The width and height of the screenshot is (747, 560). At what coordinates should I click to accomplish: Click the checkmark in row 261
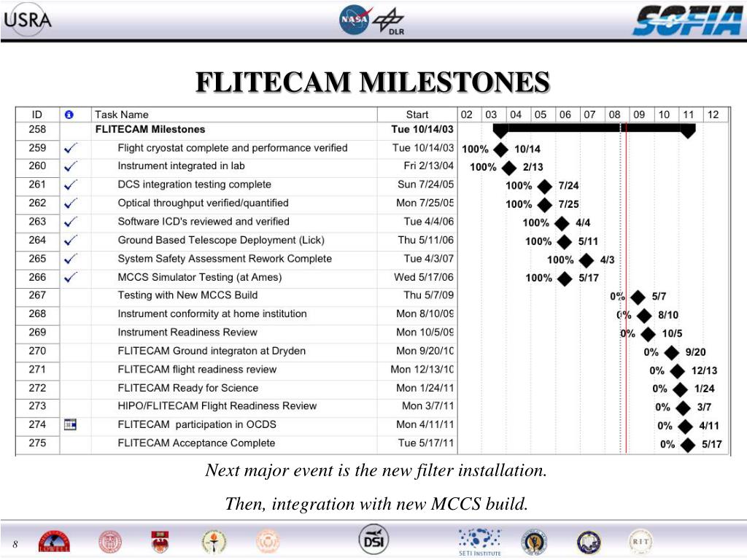[x=71, y=184]
